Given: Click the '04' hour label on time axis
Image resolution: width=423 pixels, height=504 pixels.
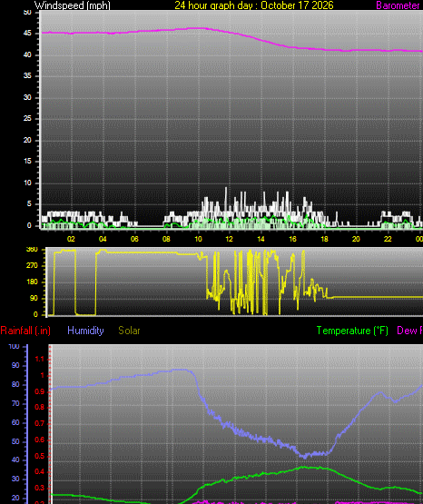Looking at the screenshot, I should coord(103,239).
